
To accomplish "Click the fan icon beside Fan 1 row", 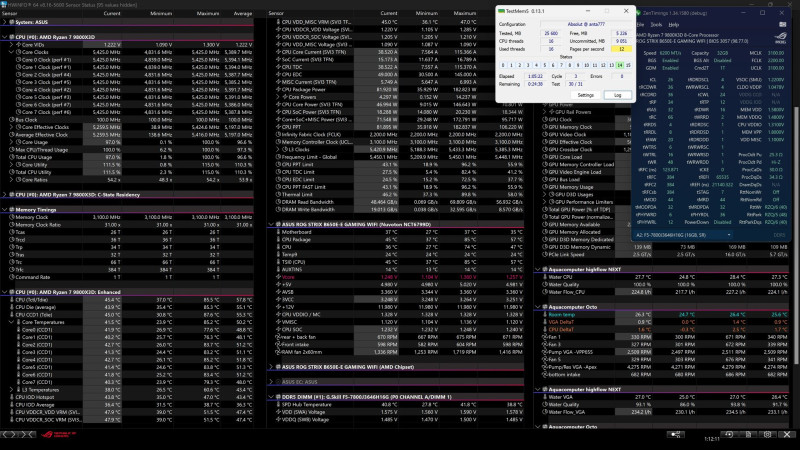I will [544, 337].
